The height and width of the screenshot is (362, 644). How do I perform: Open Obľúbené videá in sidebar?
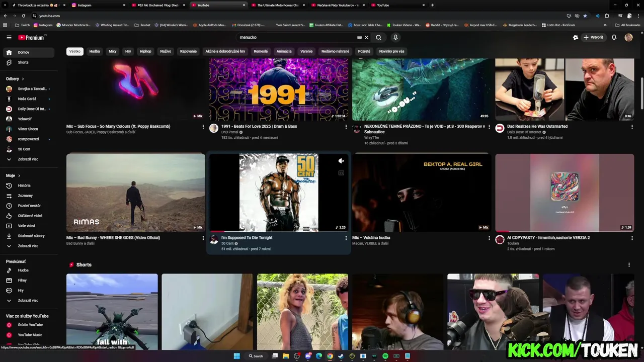pos(29,216)
